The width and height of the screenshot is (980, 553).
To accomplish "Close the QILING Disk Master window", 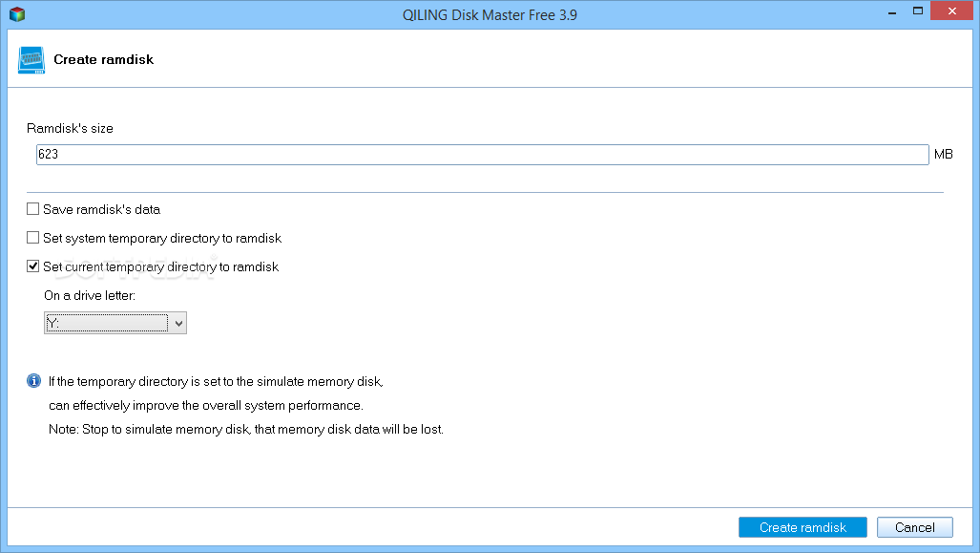I will click(x=952, y=11).
